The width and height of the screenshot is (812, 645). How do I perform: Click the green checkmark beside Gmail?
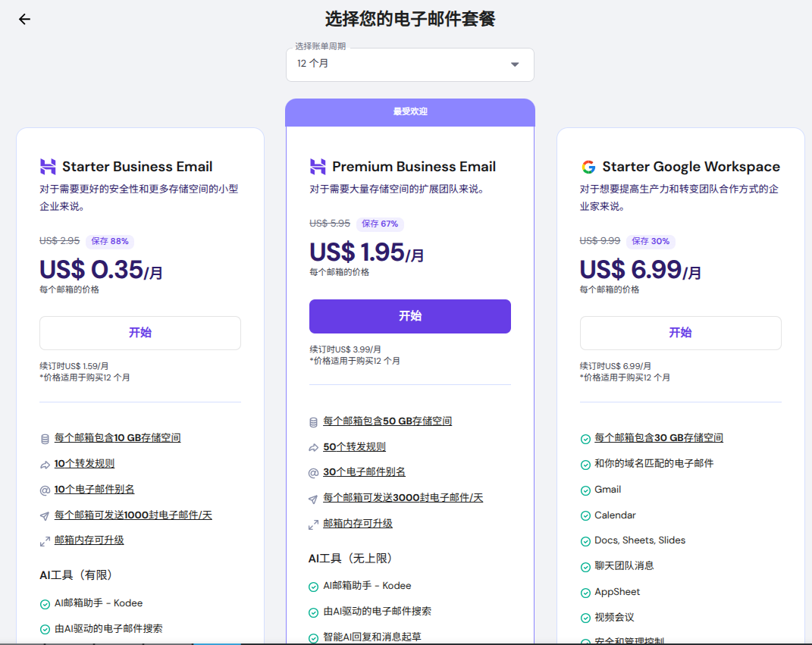coord(585,490)
